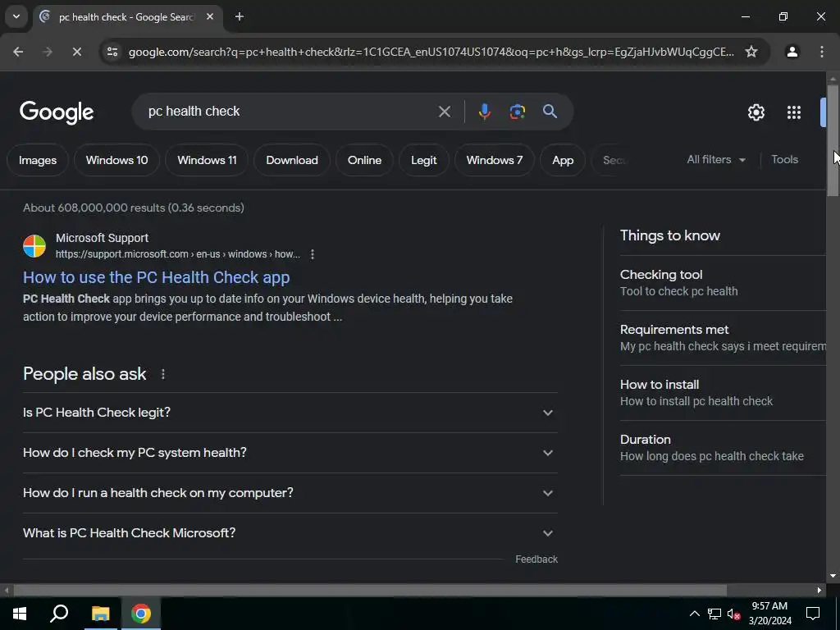Viewport: 840px width, 630px height.
Task: Click the horizontal scrollbar thumb
Action: 370,591
